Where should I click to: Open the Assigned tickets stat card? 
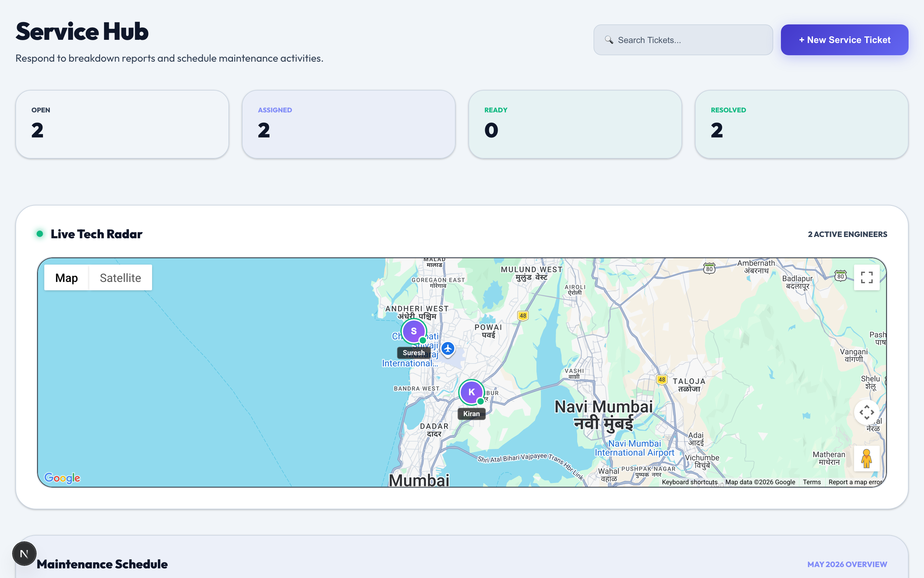click(349, 124)
